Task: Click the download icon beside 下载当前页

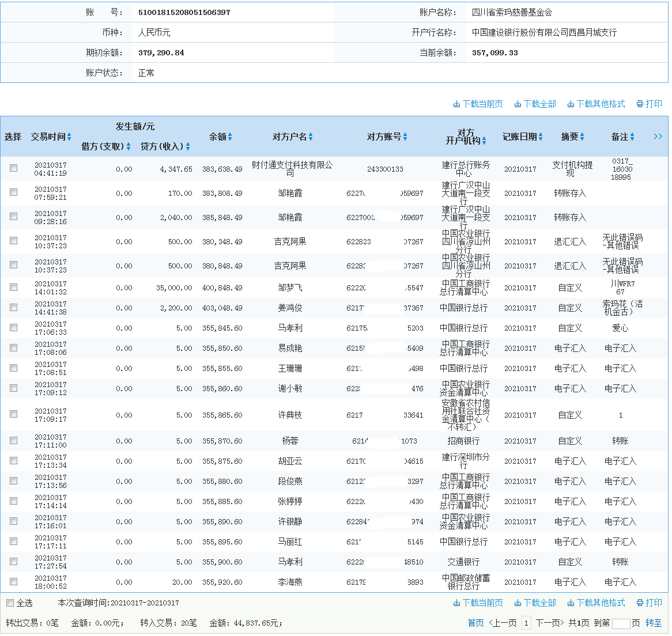Action: 456,104
